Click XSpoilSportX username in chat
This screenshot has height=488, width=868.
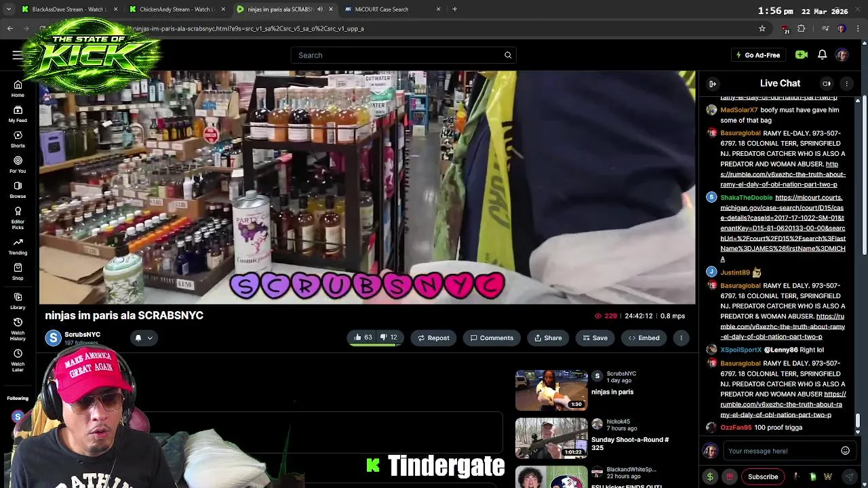point(741,350)
